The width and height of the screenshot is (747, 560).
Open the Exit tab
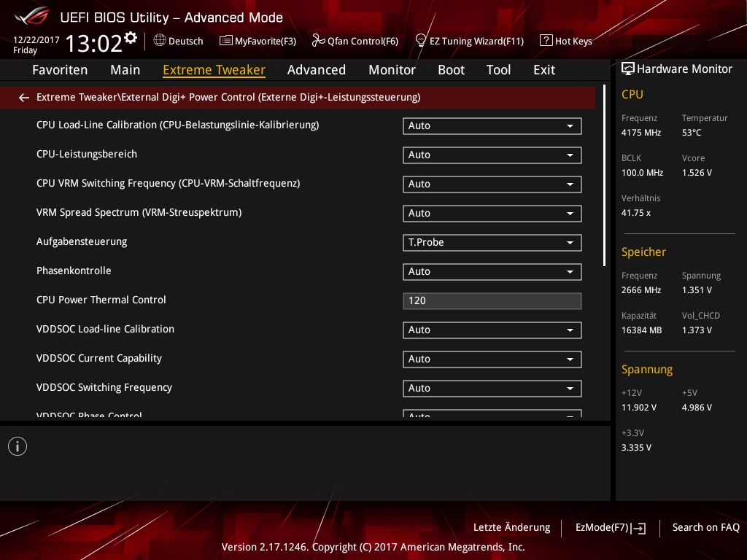544,70
